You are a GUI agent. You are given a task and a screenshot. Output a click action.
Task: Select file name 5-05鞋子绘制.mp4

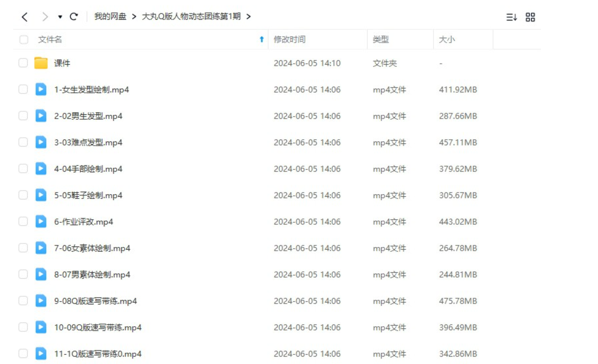[x=88, y=195]
